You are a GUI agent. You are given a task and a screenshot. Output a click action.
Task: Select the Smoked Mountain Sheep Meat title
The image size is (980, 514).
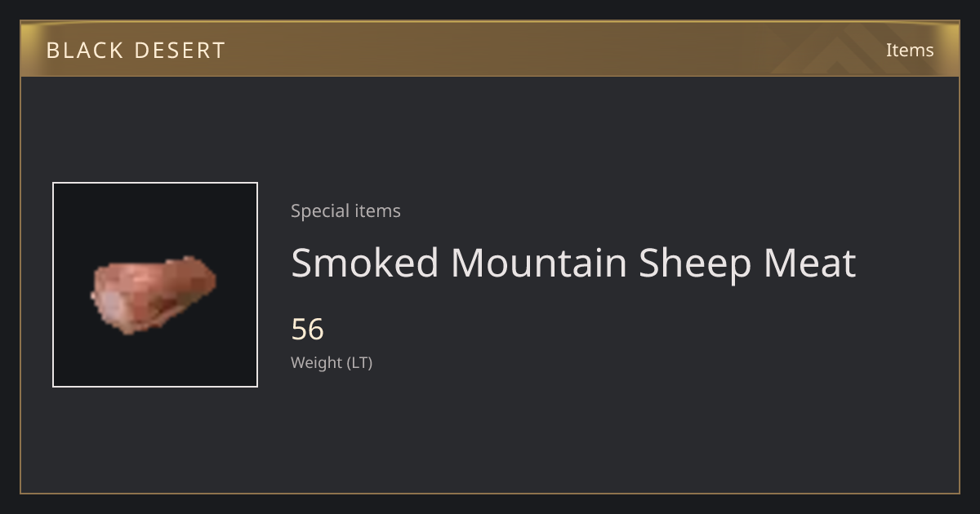click(573, 263)
